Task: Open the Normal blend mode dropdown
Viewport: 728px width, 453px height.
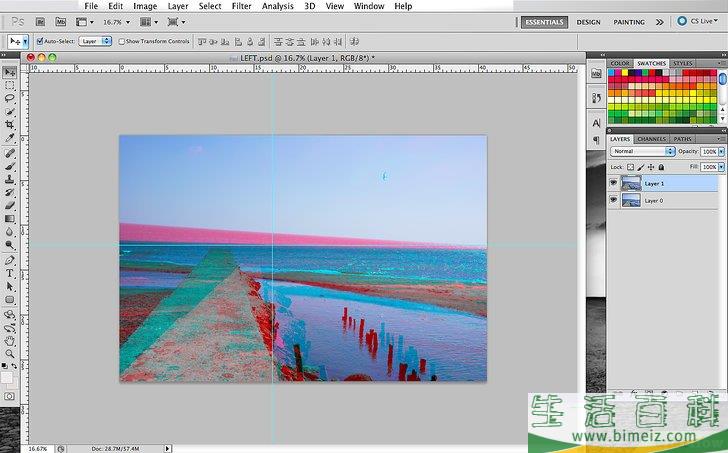Action: [642, 151]
